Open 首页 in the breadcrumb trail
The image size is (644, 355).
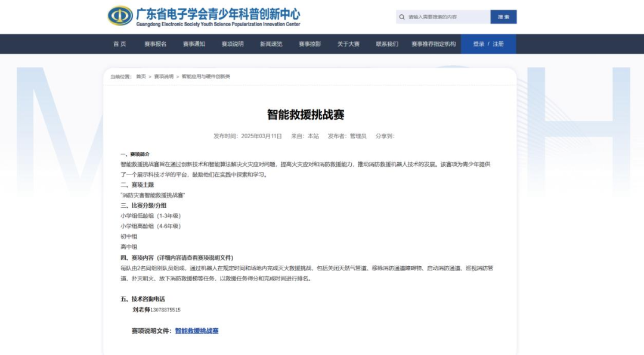click(x=140, y=76)
